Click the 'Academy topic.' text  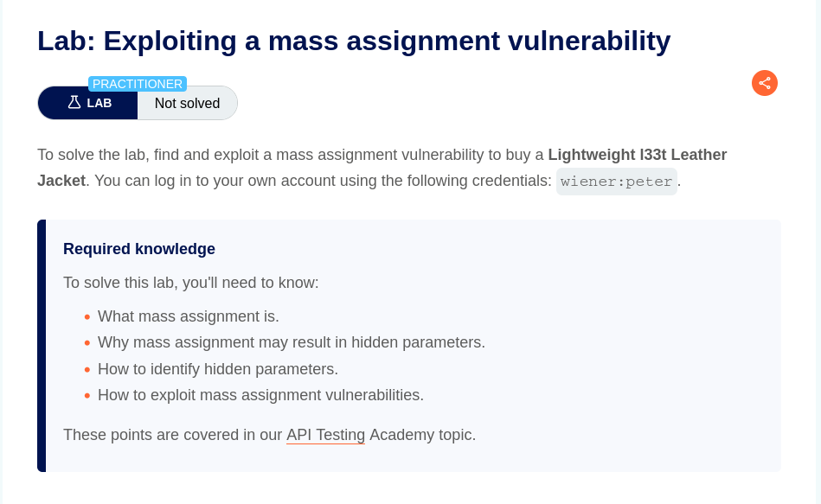coord(422,435)
